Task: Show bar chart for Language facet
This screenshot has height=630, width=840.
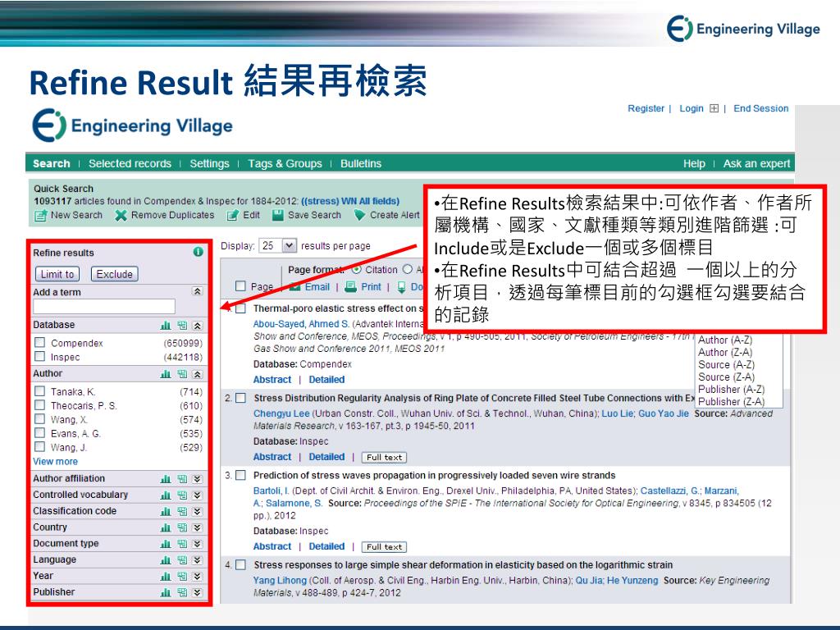Action: [166, 559]
